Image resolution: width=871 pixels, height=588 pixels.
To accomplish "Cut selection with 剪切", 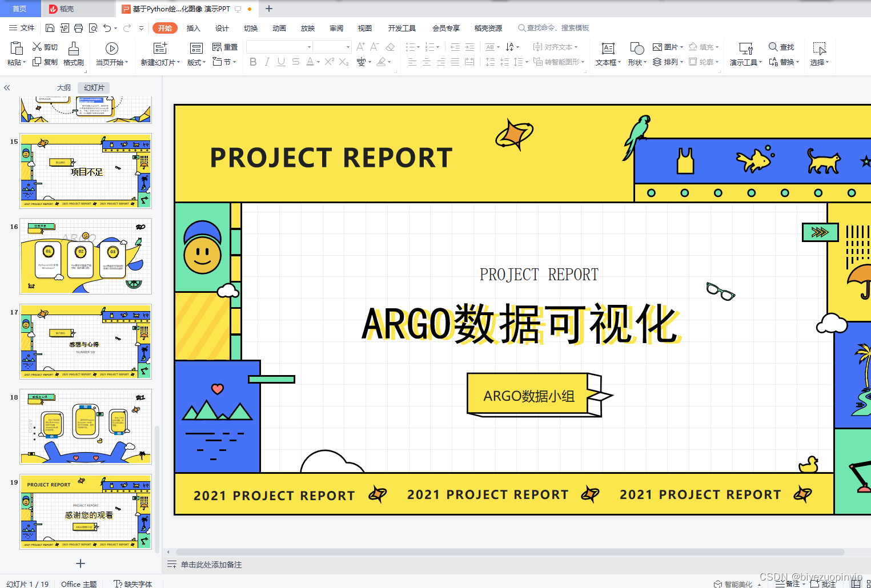I will 45,47.
